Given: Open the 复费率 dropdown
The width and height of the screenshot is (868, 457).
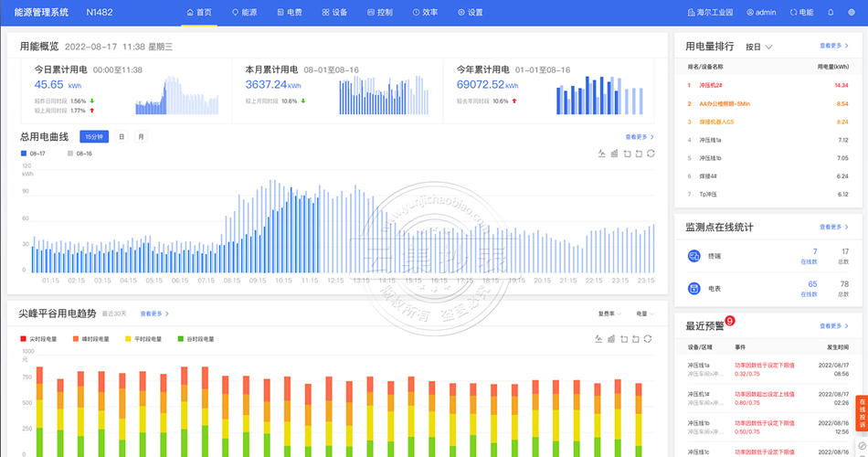Looking at the screenshot, I should 609,314.
